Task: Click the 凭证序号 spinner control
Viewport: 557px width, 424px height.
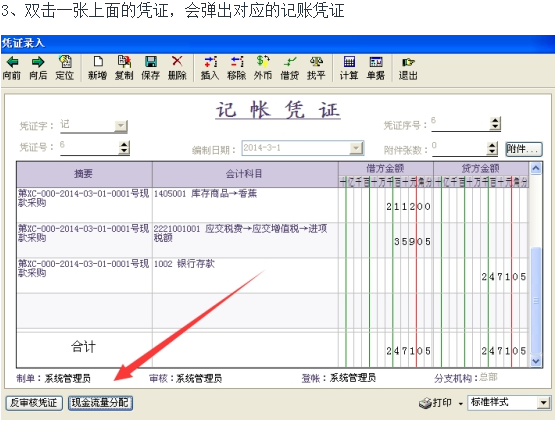Action: [495, 124]
